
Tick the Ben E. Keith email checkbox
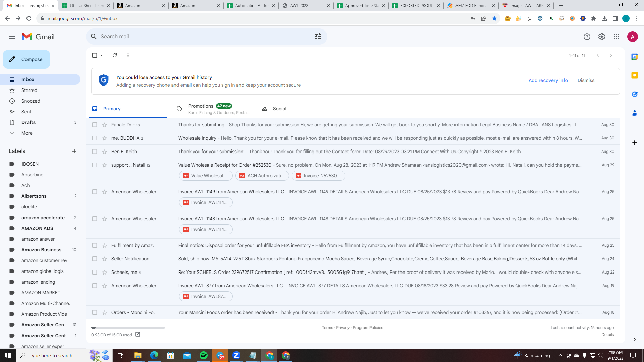pos(95,152)
